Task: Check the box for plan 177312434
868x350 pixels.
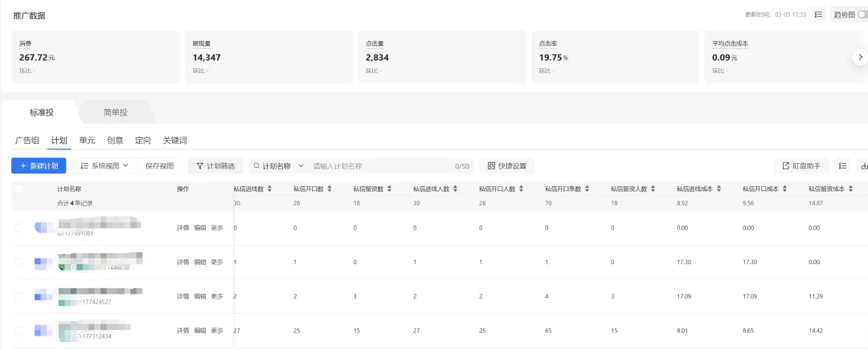Action: (x=19, y=331)
